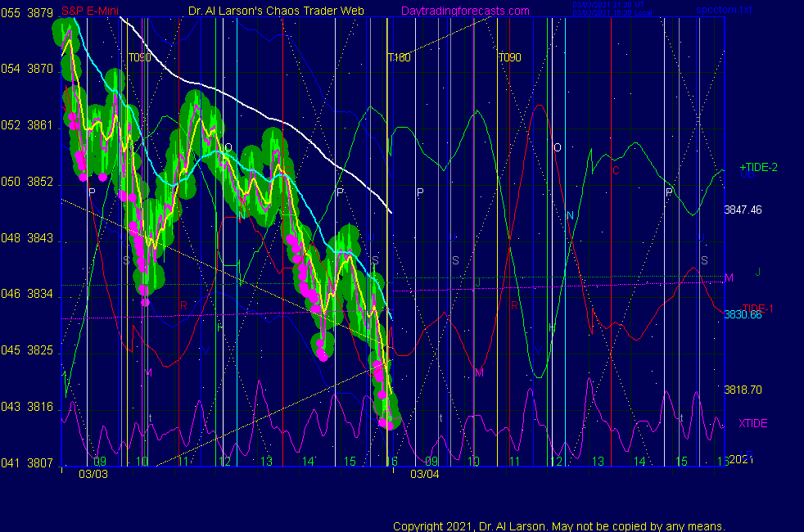Screen dimensions: 804x532
Task: Click the end of white moving average line
Action: click(392, 212)
